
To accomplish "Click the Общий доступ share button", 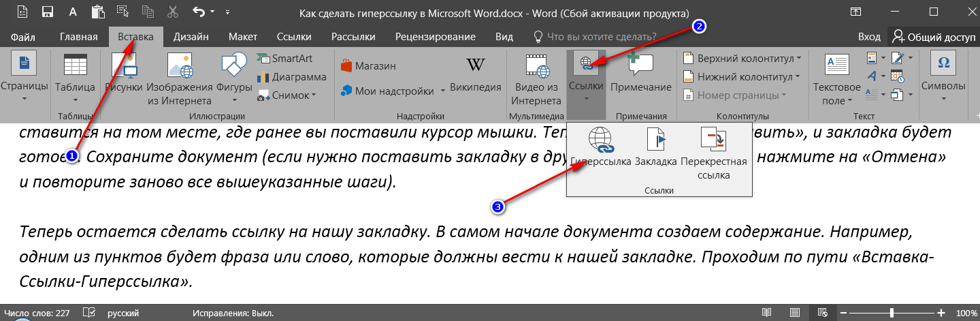I will click(x=933, y=37).
